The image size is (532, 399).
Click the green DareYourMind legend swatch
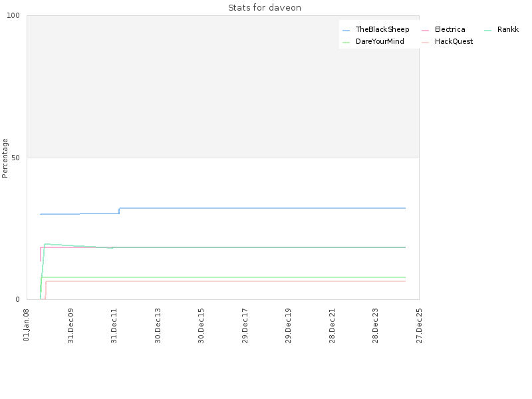tap(346, 42)
